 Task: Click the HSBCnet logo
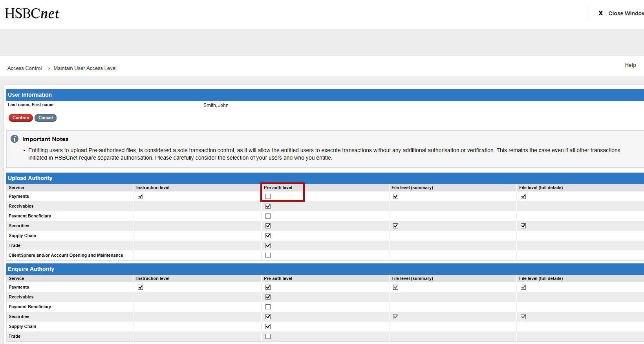32,13
